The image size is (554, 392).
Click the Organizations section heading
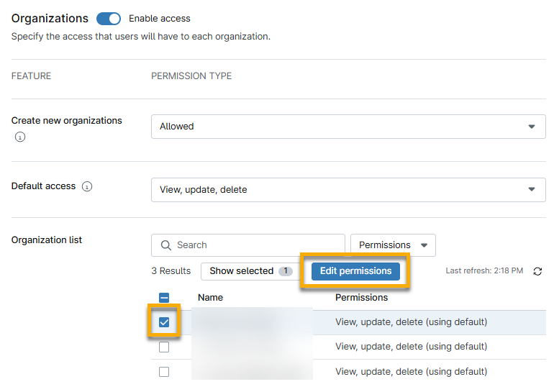pyautogui.click(x=50, y=19)
